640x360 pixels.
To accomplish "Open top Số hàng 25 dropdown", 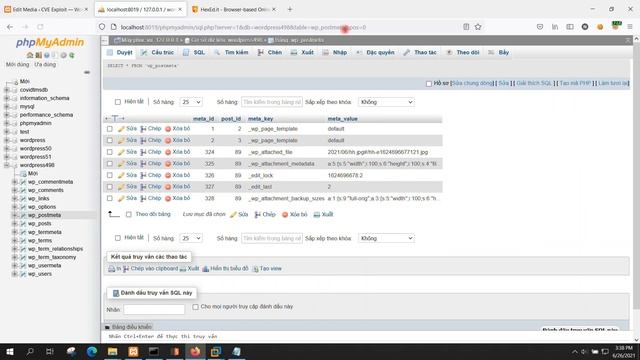I will (191, 102).
